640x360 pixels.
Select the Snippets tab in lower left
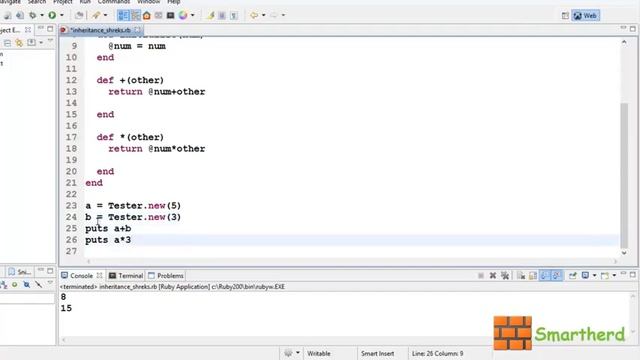click(20, 271)
